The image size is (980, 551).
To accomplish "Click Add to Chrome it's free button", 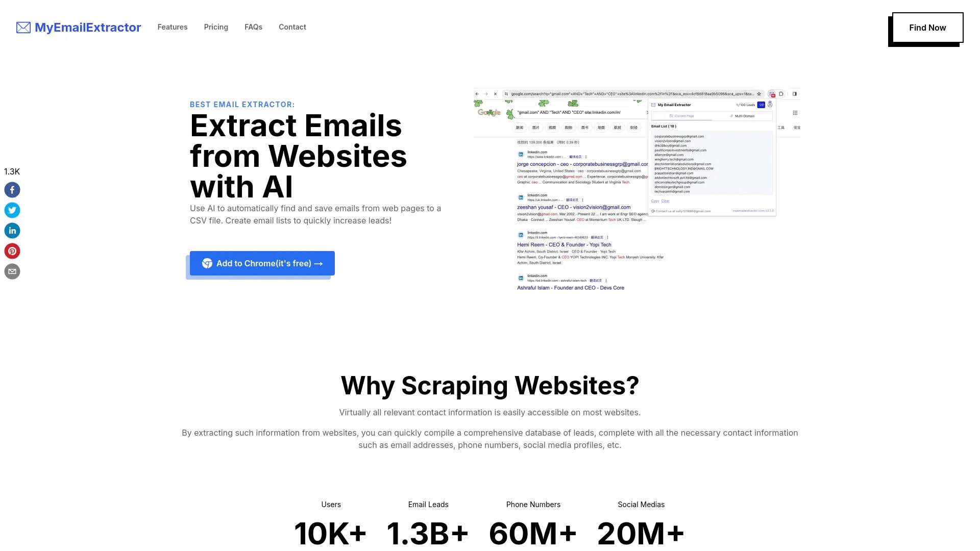I will 262,263.
